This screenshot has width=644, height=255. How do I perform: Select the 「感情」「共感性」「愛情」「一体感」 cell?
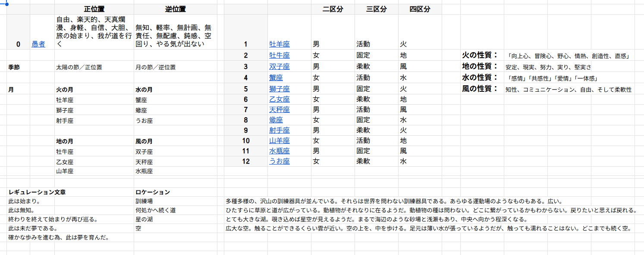click(553, 78)
